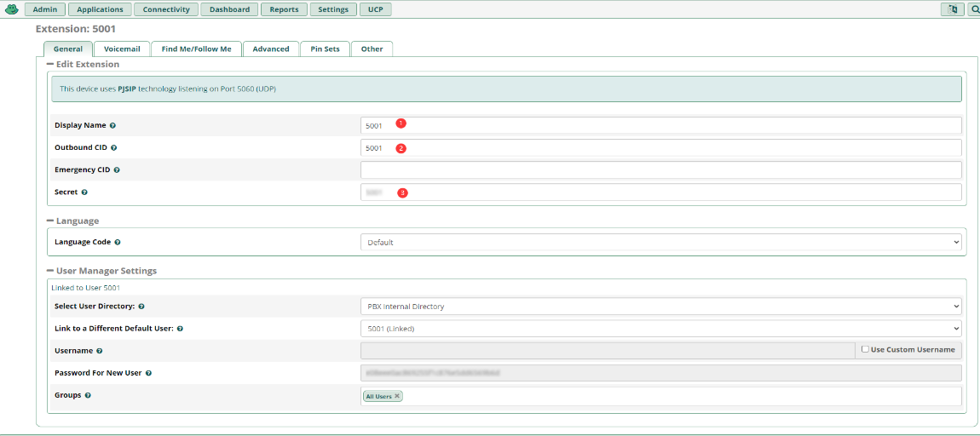This screenshot has width=980, height=436.
Task: Show help for Display Name
Action: [112, 125]
